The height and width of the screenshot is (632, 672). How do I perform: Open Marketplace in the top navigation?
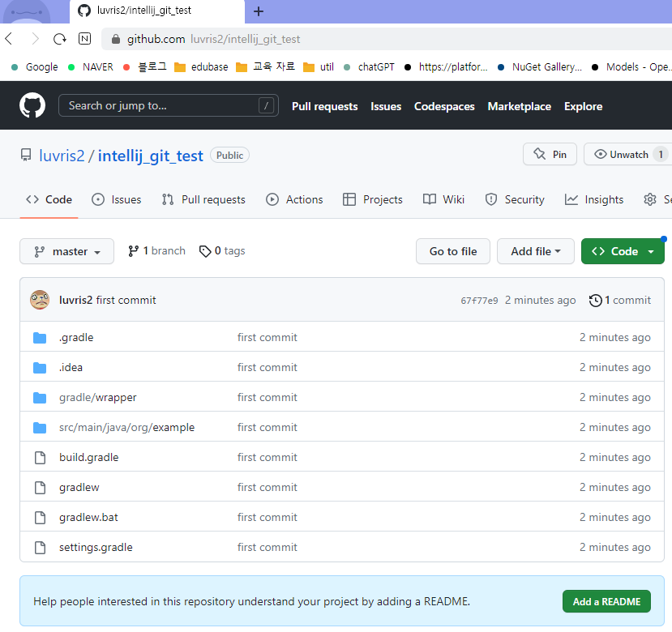point(520,106)
